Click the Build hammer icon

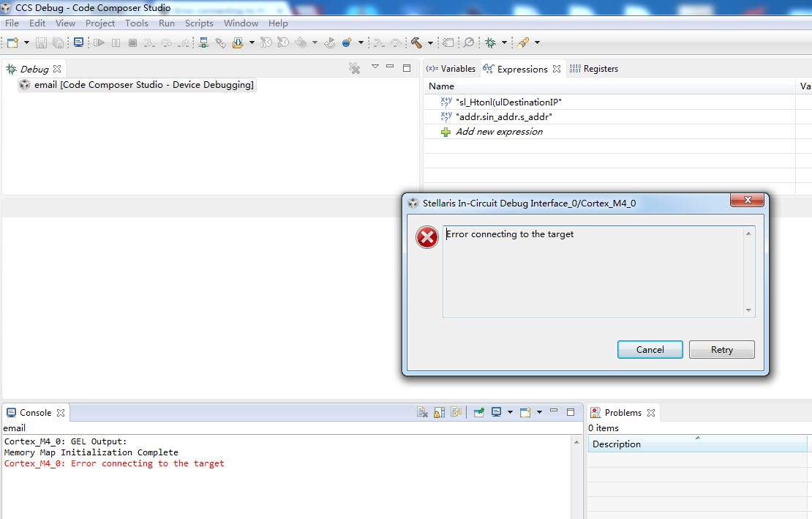coord(417,42)
